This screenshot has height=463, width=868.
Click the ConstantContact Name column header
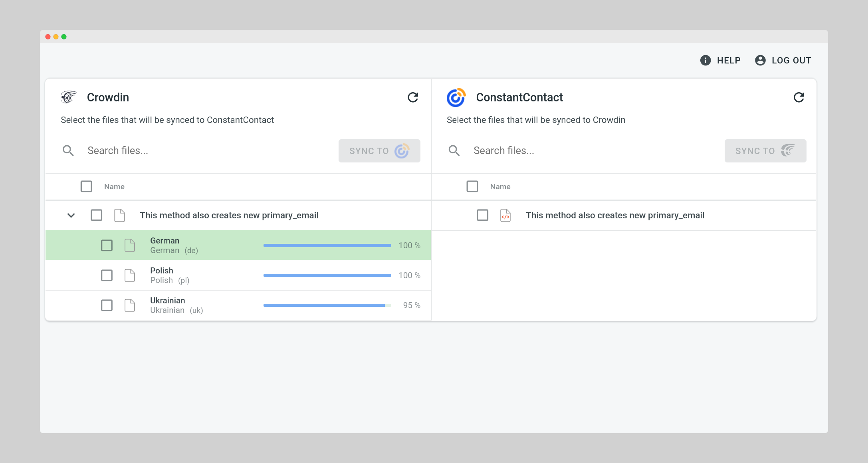pyautogui.click(x=500, y=187)
